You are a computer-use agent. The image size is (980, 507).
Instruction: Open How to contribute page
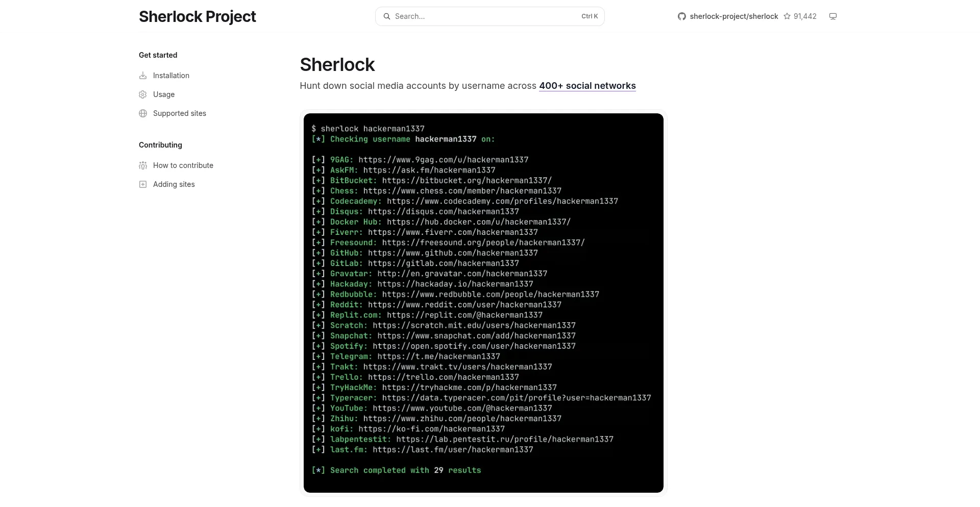coord(183,165)
